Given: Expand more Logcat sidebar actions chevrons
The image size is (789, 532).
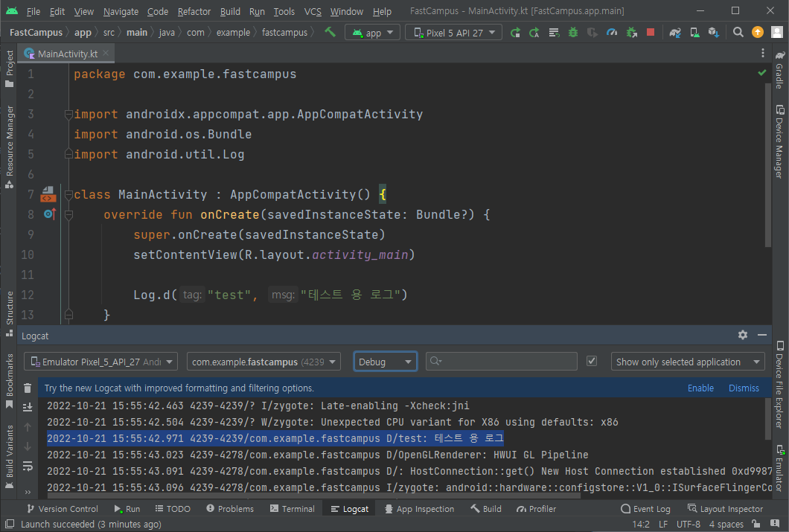Looking at the screenshot, I should [x=28, y=491].
